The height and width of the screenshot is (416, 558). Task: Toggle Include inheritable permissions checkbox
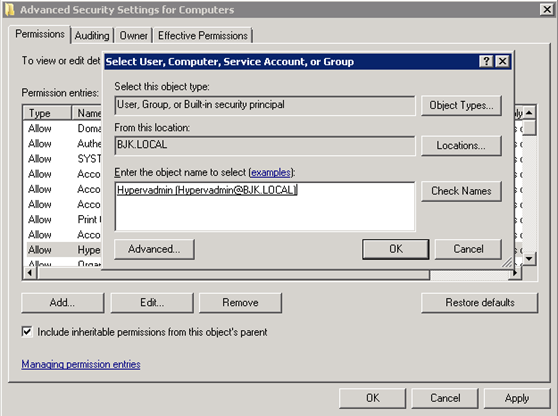click(27, 332)
